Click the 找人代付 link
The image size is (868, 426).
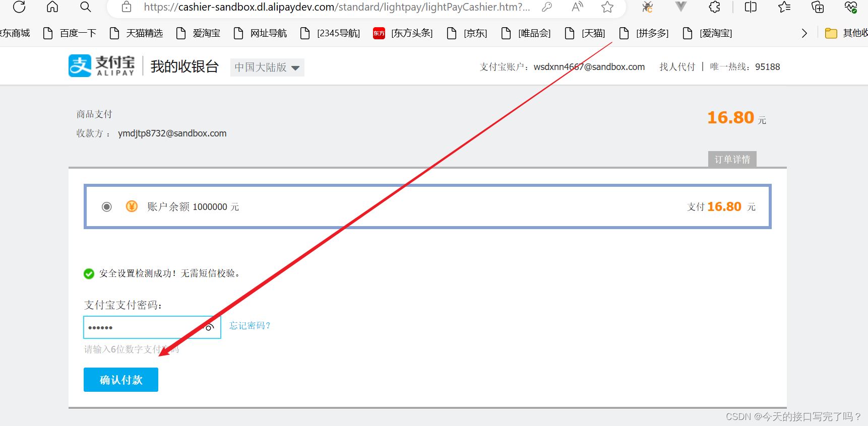click(x=677, y=67)
